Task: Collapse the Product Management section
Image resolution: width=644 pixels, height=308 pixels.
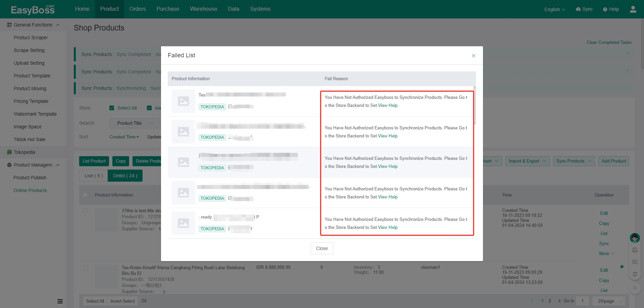Action: point(58,165)
